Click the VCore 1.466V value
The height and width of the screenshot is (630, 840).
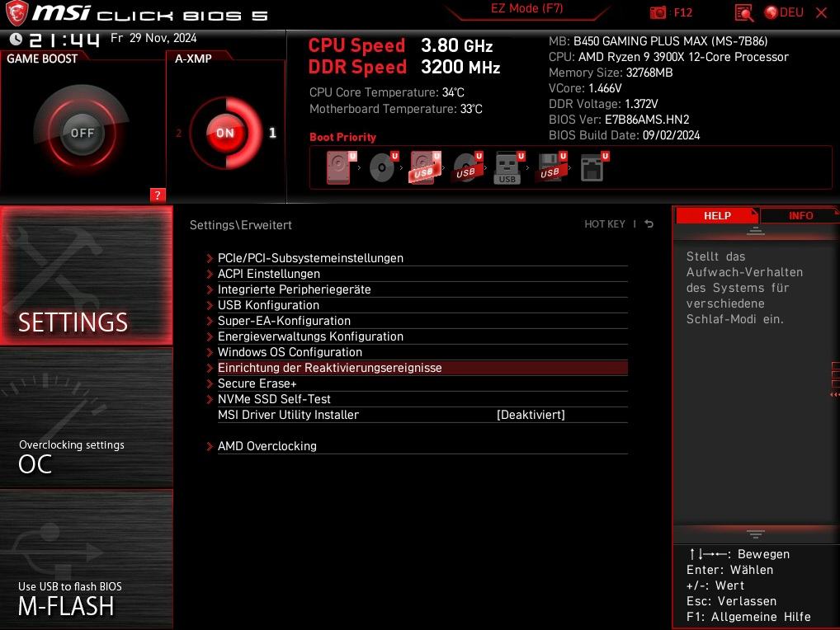coord(605,88)
